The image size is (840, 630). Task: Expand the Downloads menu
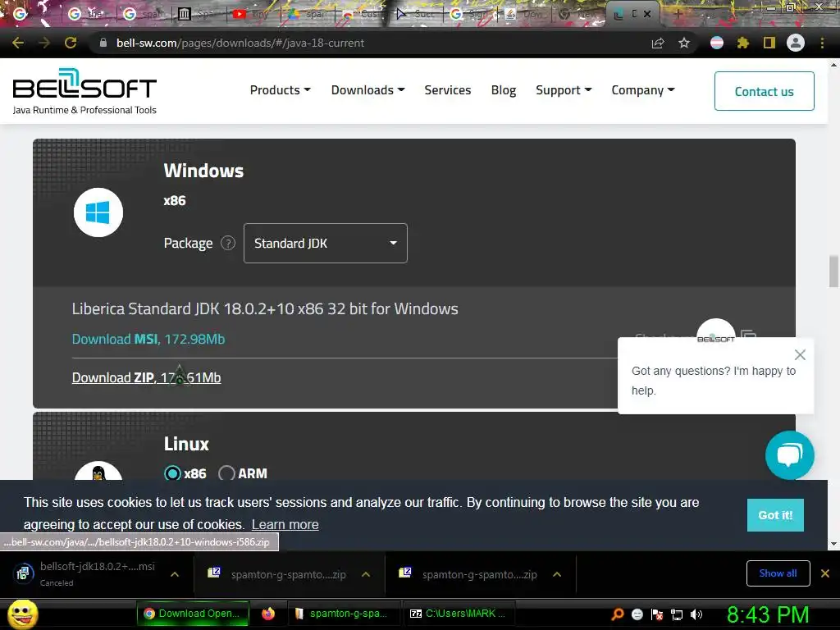[x=367, y=90]
